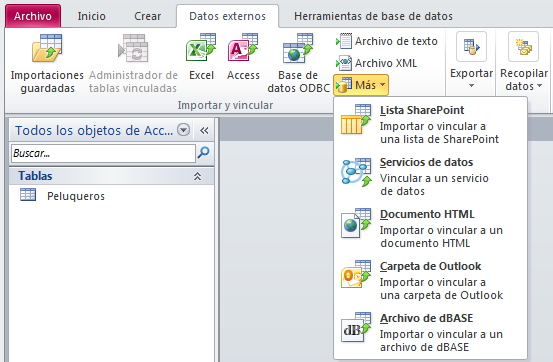Image resolution: width=553 pixels, height=362 pixels.
Task: Click the Peluqueros table icon
Action: 28,195
